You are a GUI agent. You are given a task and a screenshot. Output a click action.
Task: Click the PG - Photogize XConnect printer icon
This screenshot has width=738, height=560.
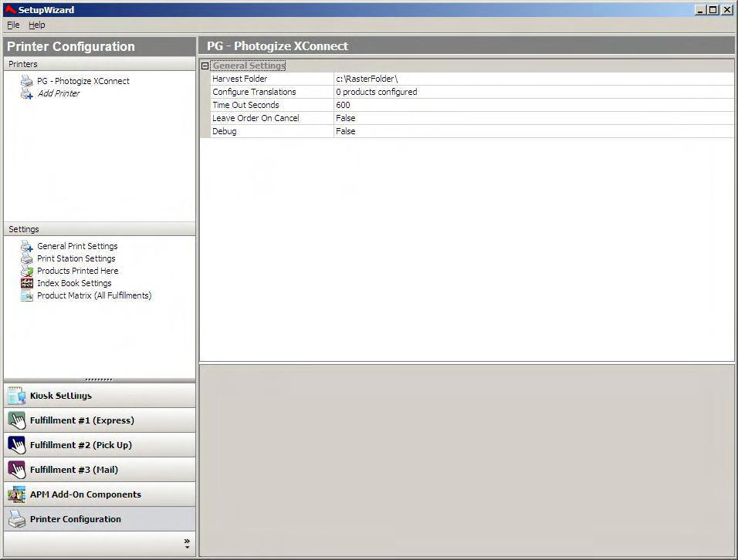[27, 81]
